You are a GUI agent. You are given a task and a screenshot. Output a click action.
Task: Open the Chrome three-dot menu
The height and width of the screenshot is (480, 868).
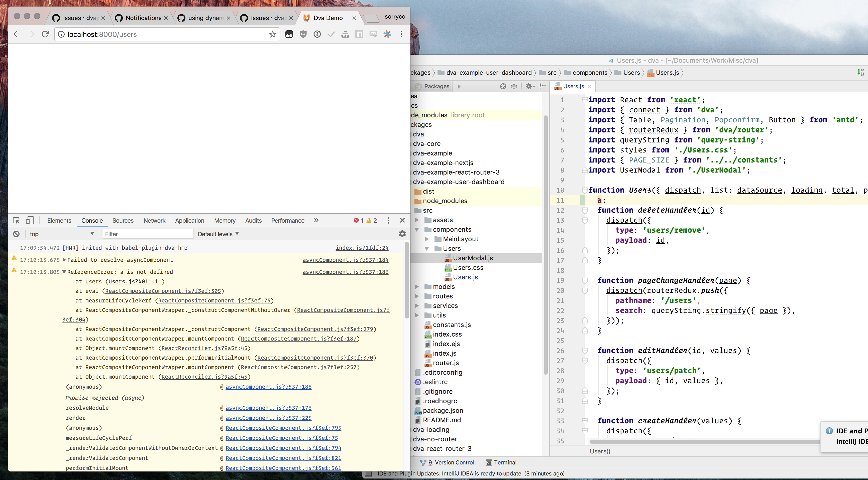pos(401,34)
